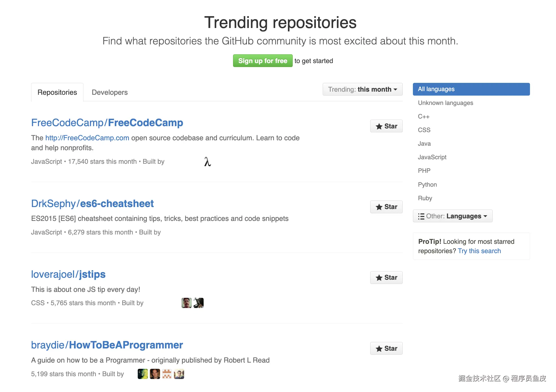The height and width of the screenshot is (392, 556).
Task: Open the Try this search link
Action: (x=479, y=251)
